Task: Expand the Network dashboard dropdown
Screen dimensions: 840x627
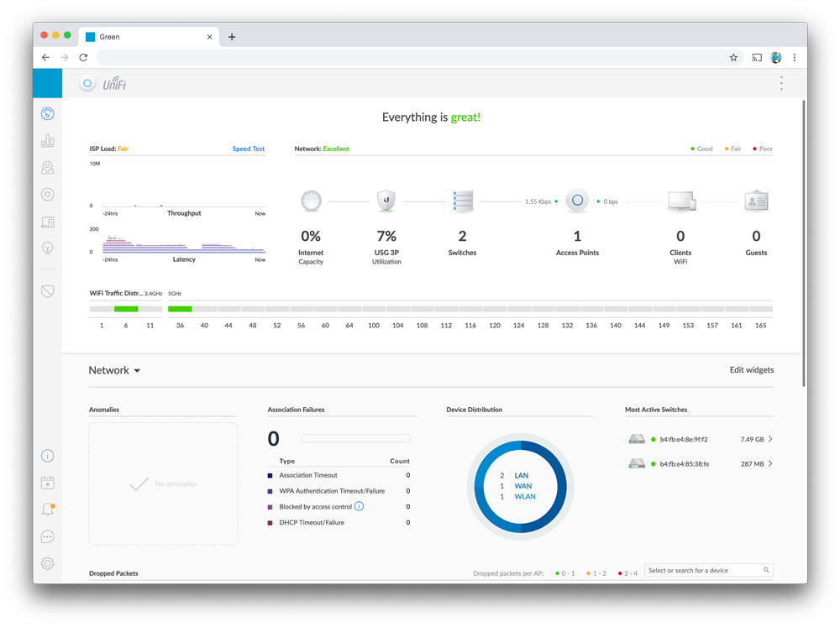Action: tap(115, 370)
